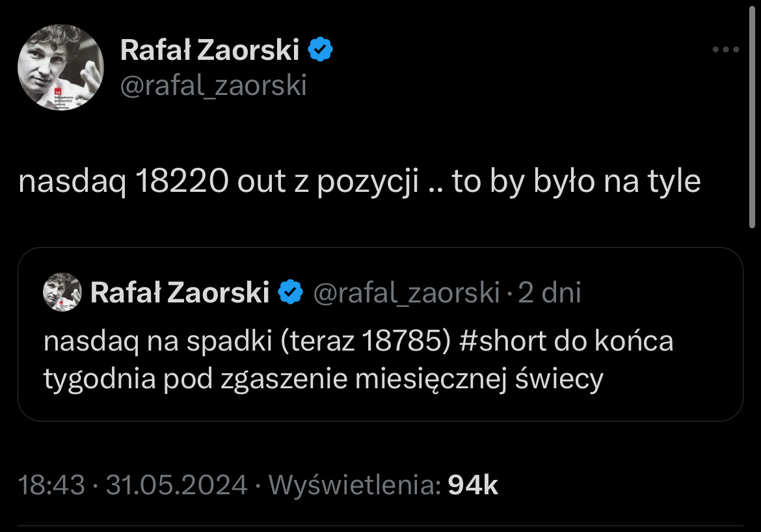Click the "miesięcznej świecy" line in the quoted tweet

(478, 379)
